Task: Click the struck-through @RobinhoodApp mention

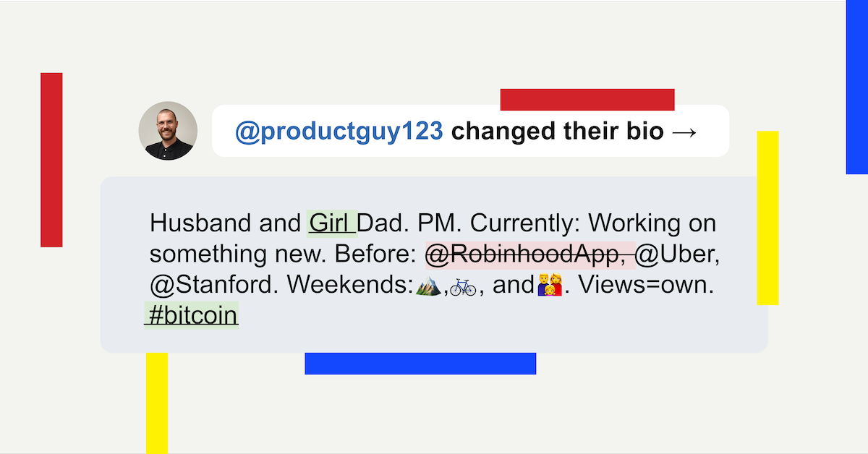Action: pos(530,254)
